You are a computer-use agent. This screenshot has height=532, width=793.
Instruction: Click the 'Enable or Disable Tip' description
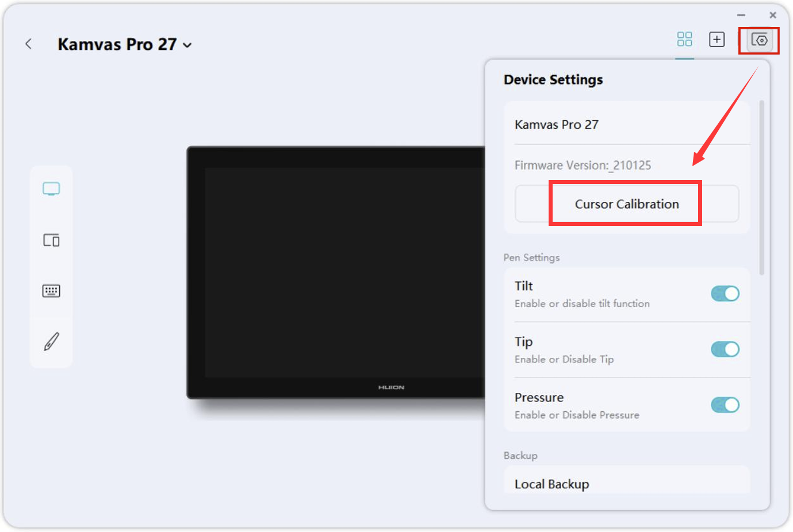pos(564,359)
